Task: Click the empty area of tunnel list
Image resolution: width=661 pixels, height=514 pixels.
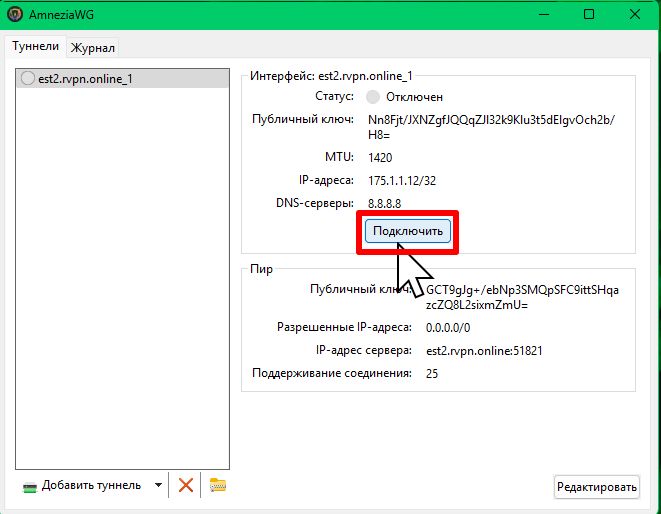Action: (125, 280)
